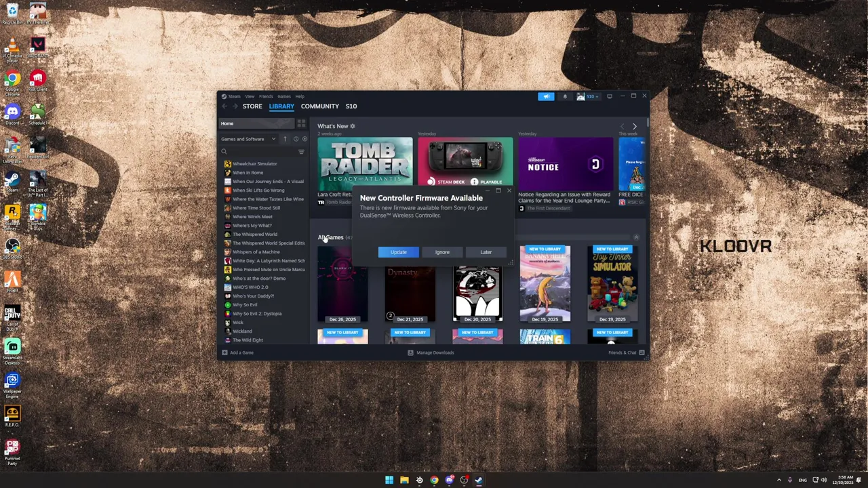Viewport: 868px width, 488px height.
Task: Open the advanced filter options icon
Action: 301,152
